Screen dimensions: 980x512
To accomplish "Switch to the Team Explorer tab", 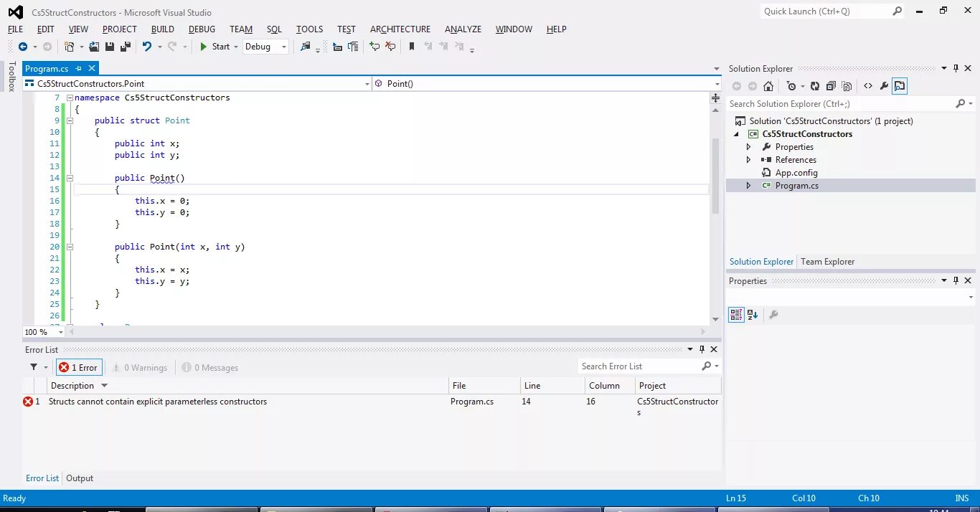I will coord(828,262).
